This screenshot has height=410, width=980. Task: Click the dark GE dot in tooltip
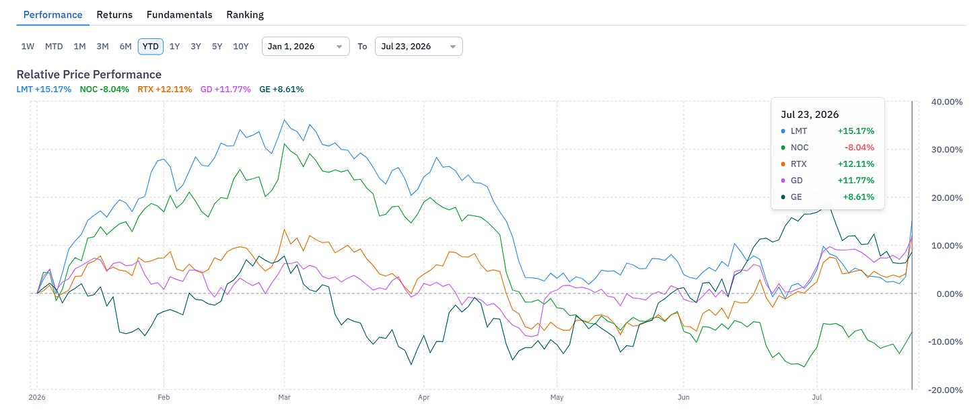(783, 197)
